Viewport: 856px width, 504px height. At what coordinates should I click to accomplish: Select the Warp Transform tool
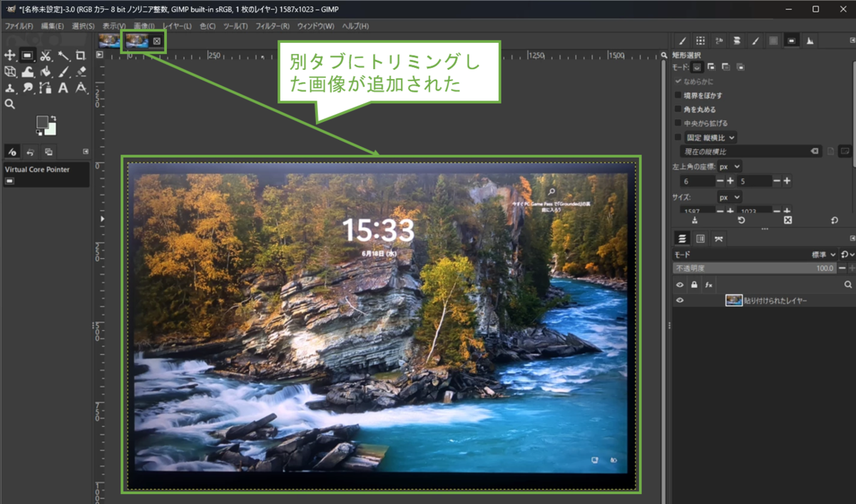coord(28,71)
